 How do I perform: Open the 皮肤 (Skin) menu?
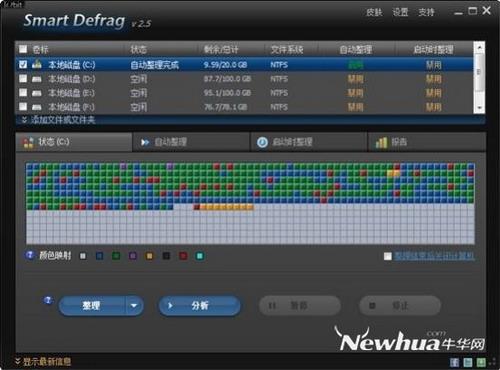[x=374, y=12]
